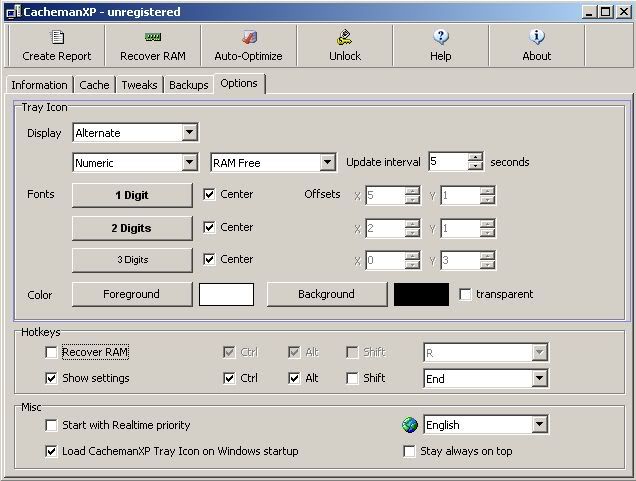Click the black background color swatch
The height and width of the screenshot is (481, 636).
421,294
